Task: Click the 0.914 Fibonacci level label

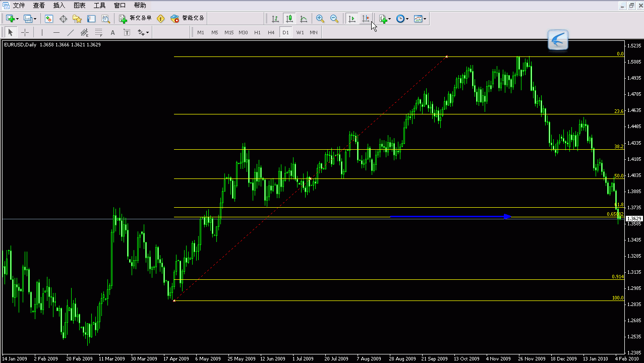Action: (x=618, y=276)
